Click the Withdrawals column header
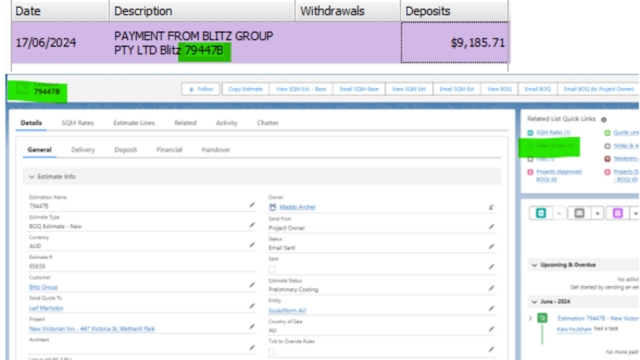Viewport: 640px width, 360px height. (347, 11)
